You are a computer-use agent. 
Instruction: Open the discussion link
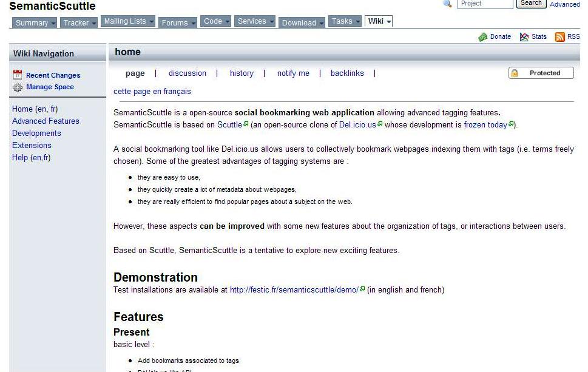click(x=188, y=73)
